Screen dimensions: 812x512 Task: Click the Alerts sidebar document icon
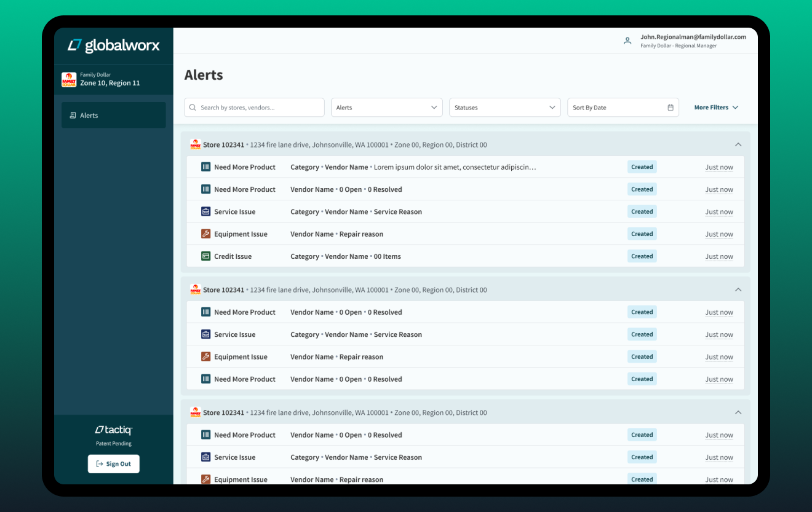click(x=73, y=116)
